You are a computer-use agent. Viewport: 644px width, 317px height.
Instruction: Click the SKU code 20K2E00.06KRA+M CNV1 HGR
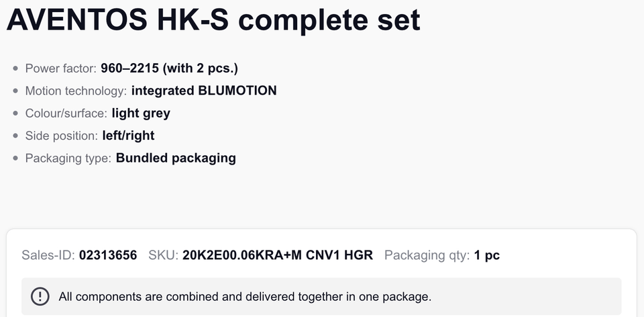tap(277, 255)
